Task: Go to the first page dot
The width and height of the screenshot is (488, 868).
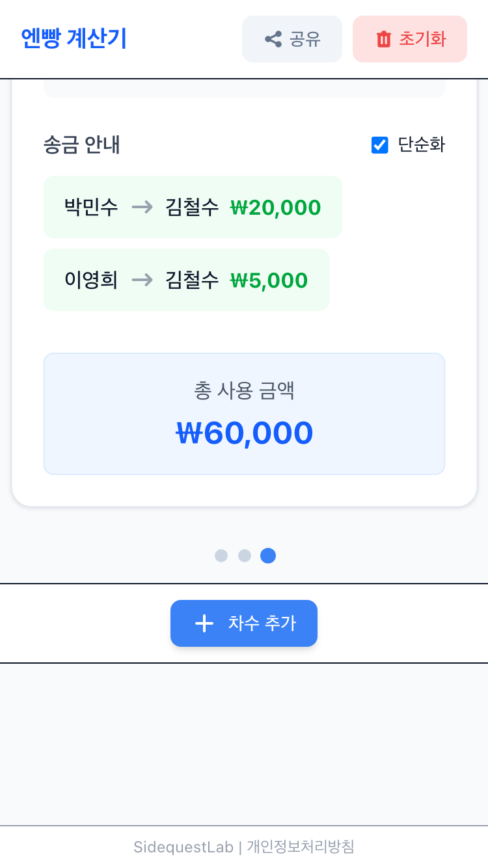Action: click(221, 556)
